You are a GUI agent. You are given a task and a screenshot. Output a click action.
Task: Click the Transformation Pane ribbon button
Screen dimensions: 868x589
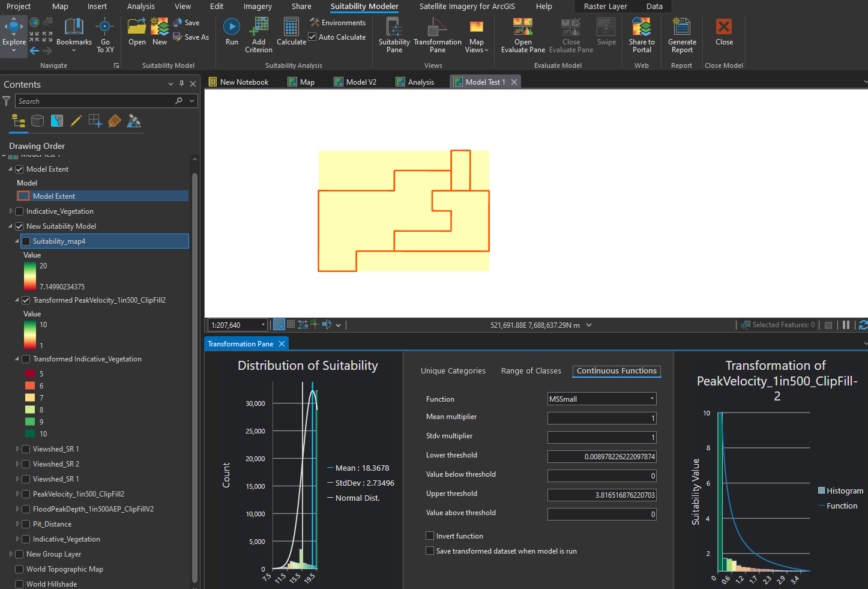coord(438,35)
